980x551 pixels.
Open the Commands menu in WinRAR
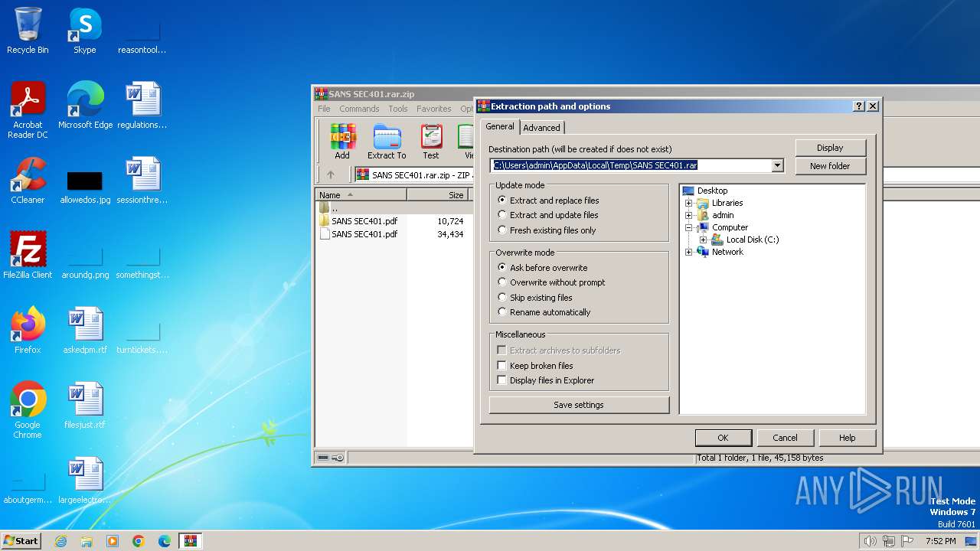click(359, 109)
